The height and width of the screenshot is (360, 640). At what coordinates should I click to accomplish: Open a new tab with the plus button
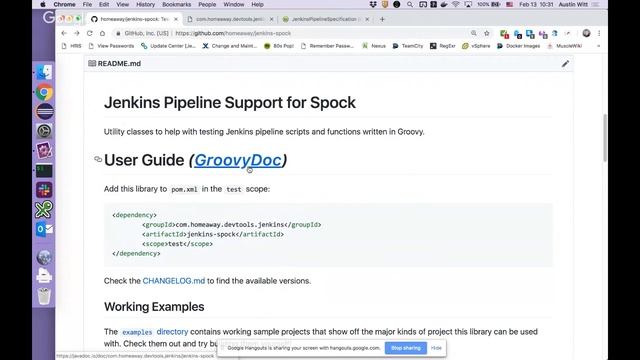[382, 19]
